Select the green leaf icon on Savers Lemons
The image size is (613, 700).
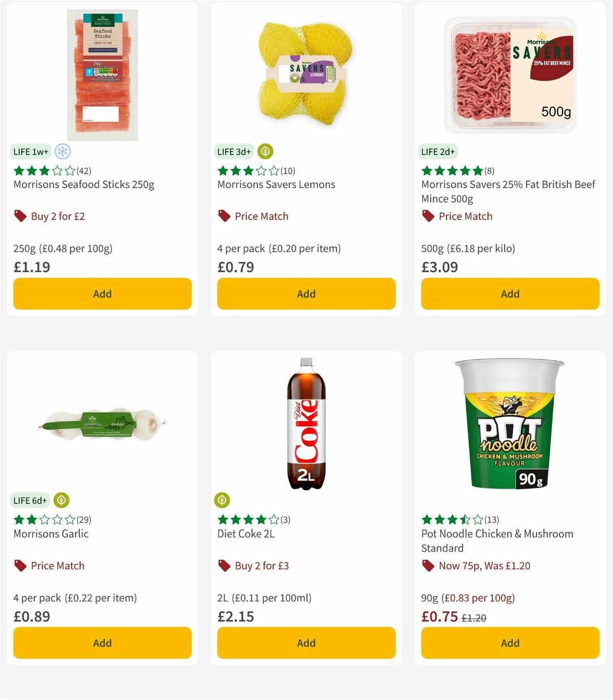[x=265, y=151]
